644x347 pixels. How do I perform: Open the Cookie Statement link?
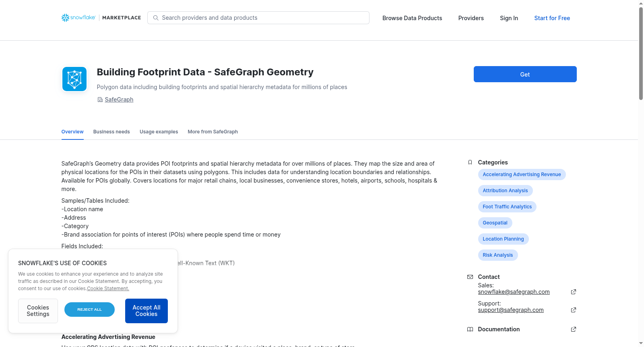108,289
